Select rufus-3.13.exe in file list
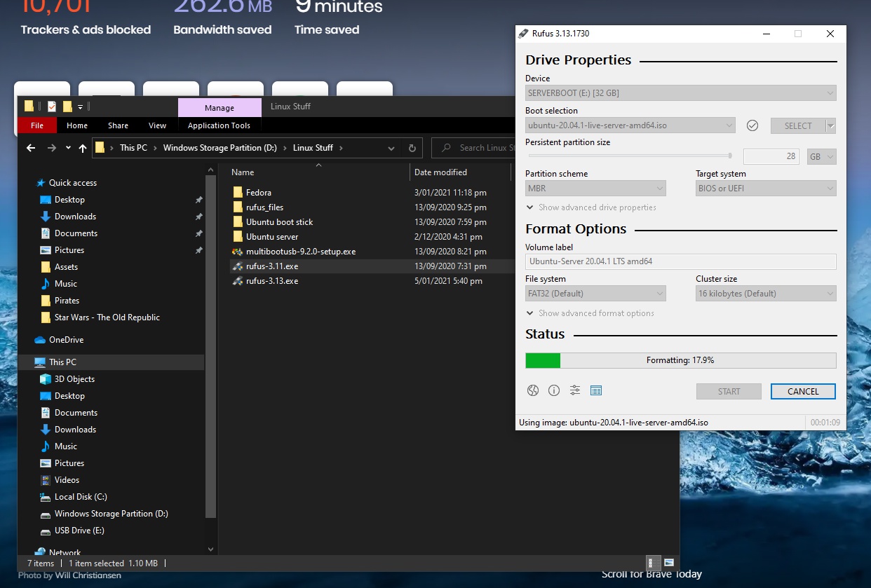Screen dimensions: 871x588 pyautogui.click(x=272, y=281)
